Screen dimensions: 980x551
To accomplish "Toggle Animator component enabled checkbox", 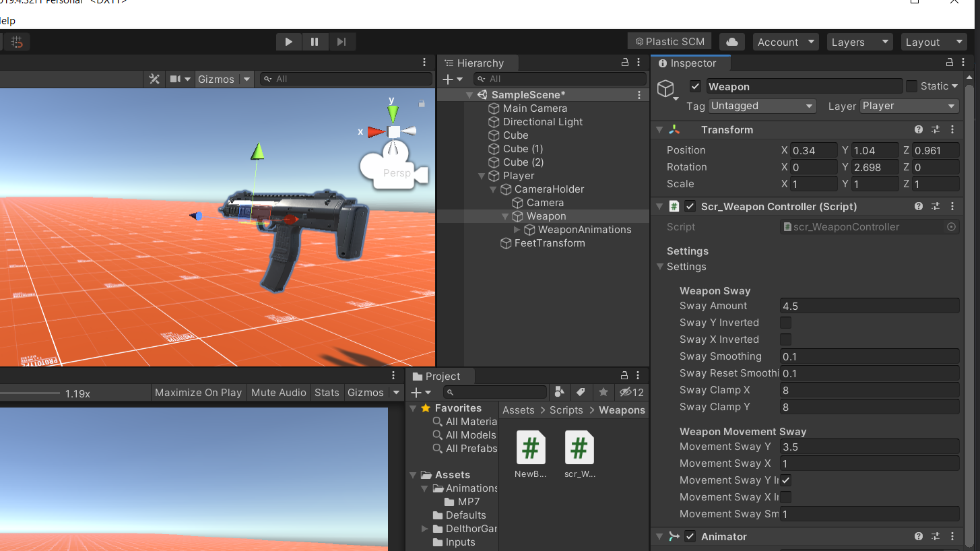I will pos(690,536).
